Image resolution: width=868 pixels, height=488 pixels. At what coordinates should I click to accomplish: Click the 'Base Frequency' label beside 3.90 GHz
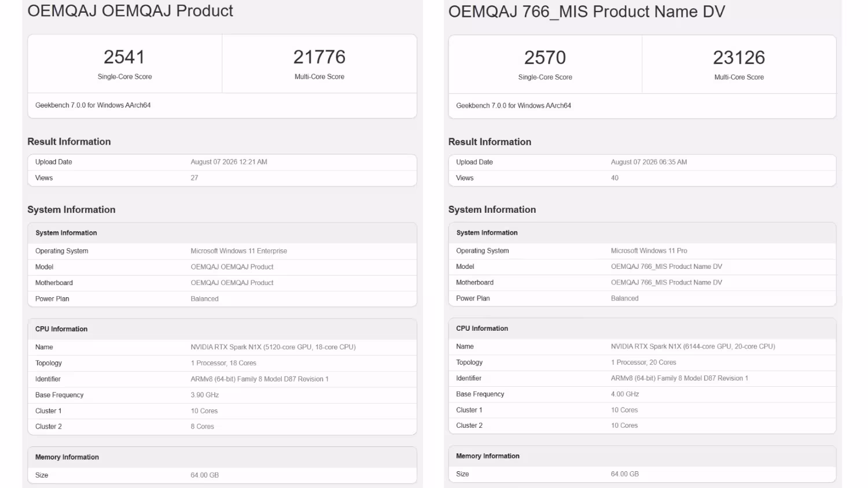coord(60,395)
